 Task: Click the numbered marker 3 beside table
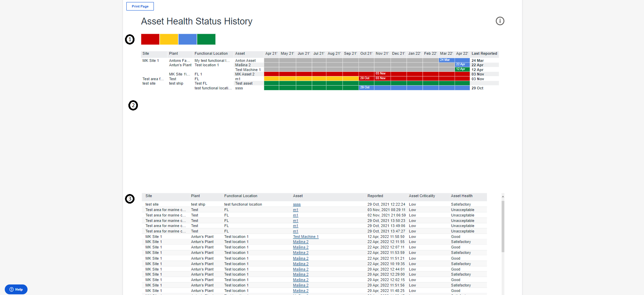[130, 199]
